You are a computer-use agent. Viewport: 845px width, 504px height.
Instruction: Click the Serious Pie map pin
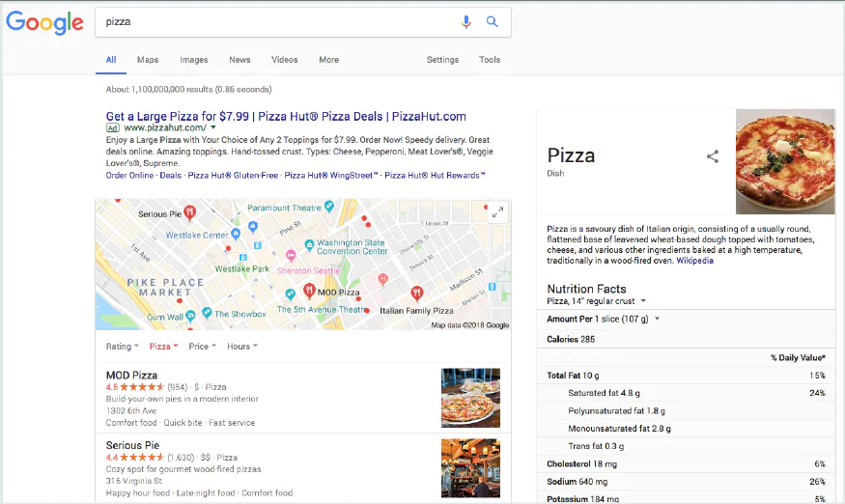click(189, 213)
